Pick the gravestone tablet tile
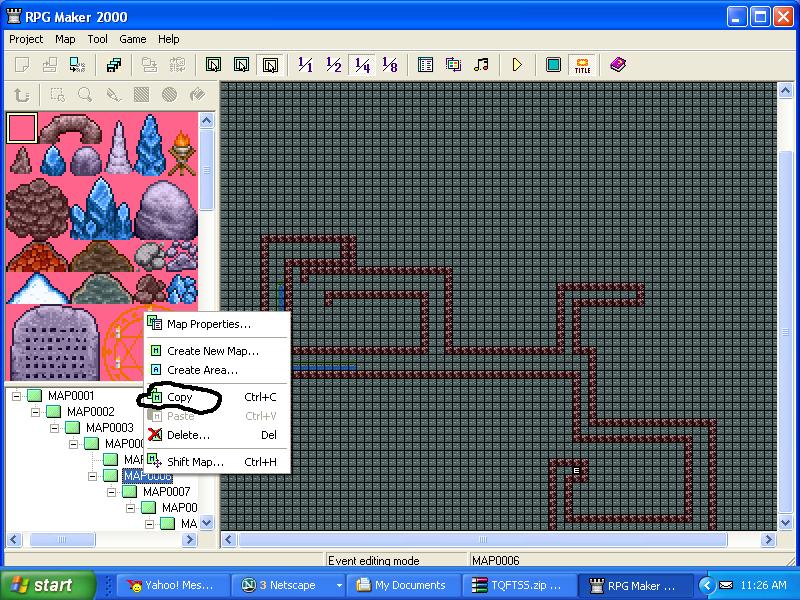This screenshot has height=600, width=800. point(55,343)
